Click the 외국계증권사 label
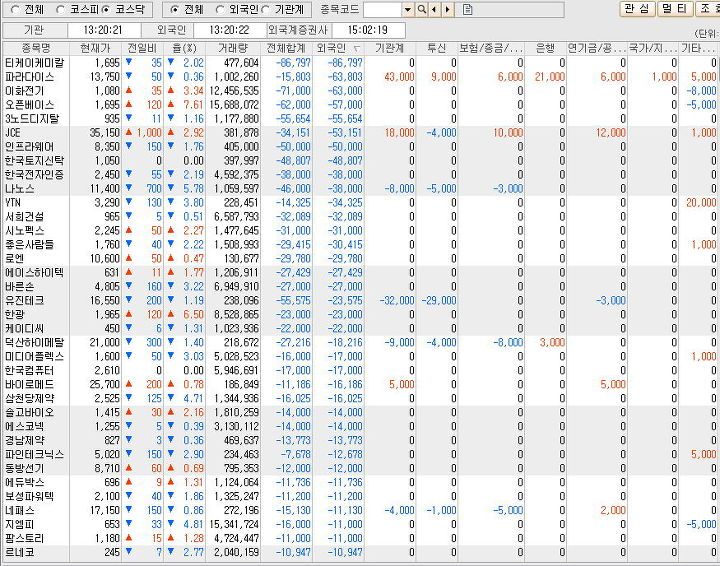 coord(298,30)
